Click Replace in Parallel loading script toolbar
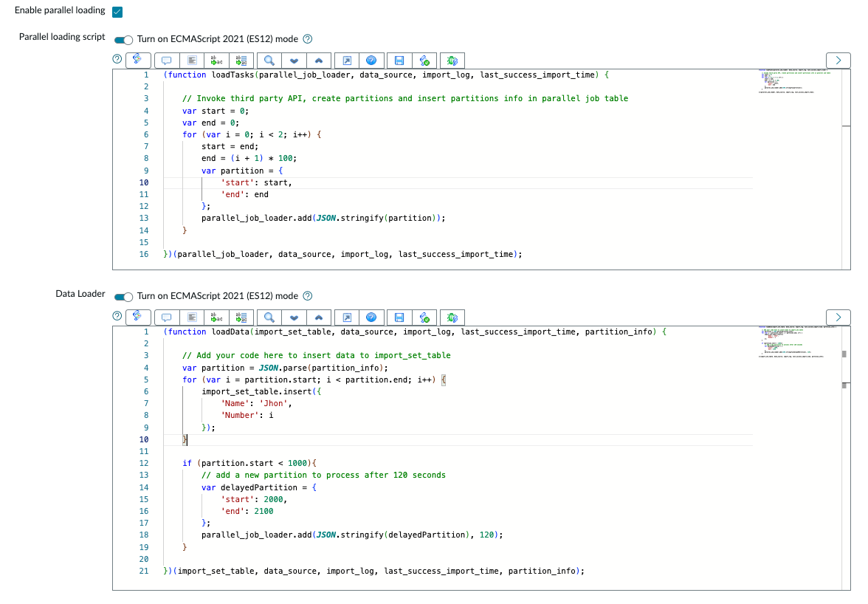Viewport: 868px width, 604px height. (x=216, y=61)
